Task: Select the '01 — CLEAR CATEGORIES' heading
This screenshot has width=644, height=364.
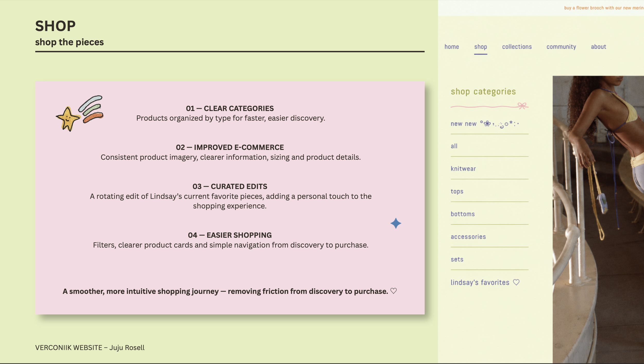Action: [230, 108]
